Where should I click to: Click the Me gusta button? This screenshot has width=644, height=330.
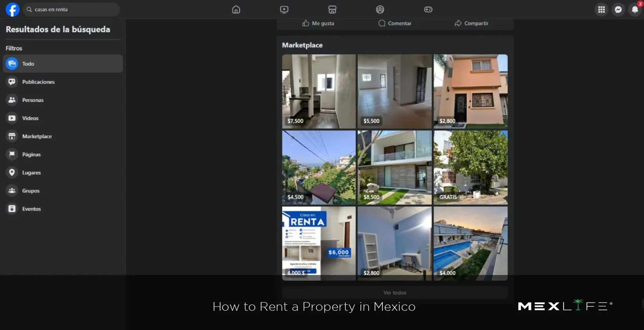click(318, 23)
